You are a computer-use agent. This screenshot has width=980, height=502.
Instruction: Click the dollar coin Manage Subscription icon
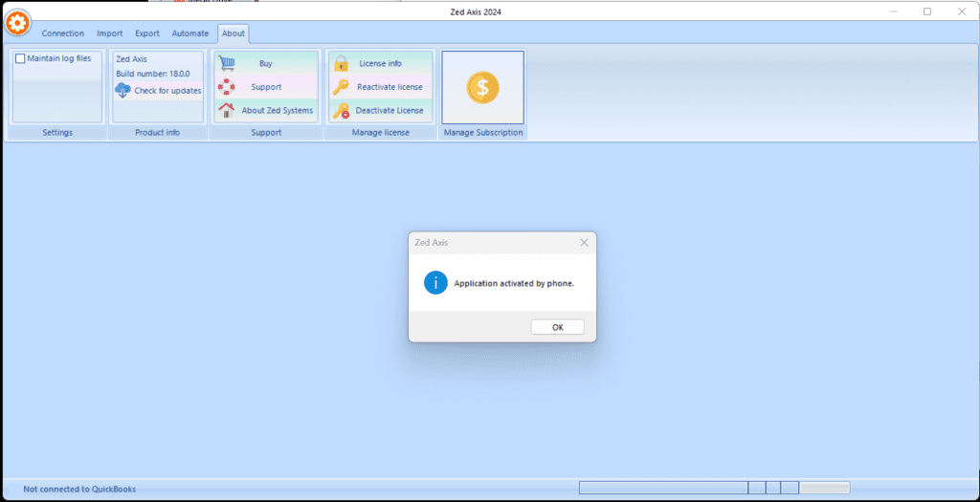point(482,87)
